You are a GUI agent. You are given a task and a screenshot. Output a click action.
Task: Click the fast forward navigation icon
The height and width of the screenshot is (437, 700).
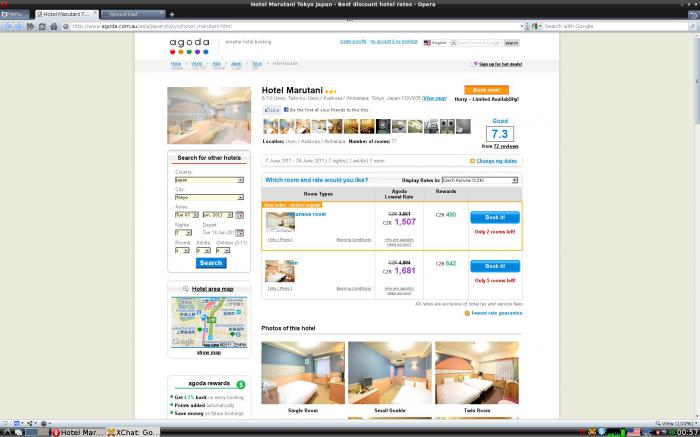[x=30, y=26]
